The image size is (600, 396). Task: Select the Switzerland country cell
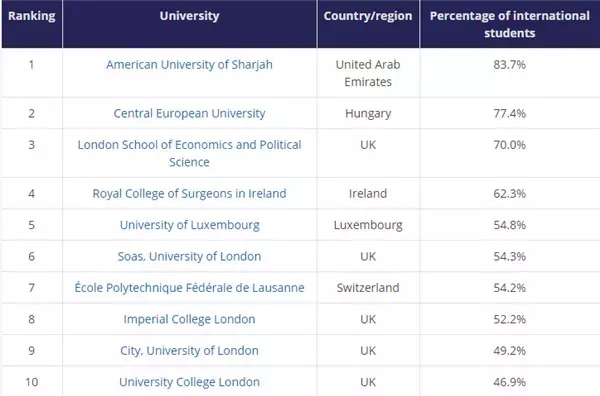point(368,288)
